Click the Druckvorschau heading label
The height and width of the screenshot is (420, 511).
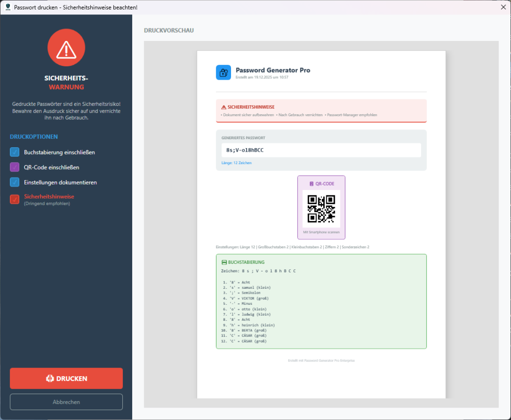(169, 30)
